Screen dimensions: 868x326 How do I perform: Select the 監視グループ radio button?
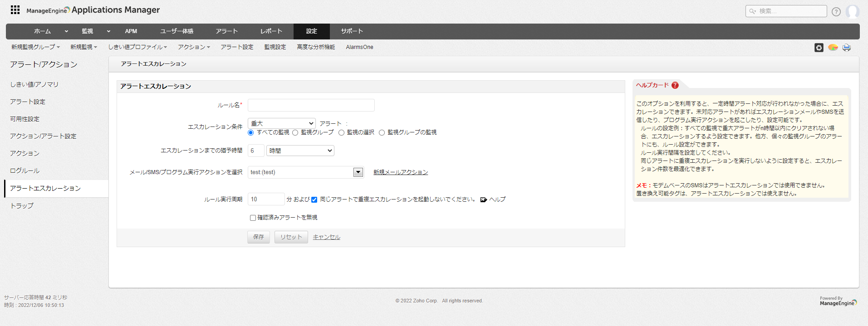pos(295,133)
